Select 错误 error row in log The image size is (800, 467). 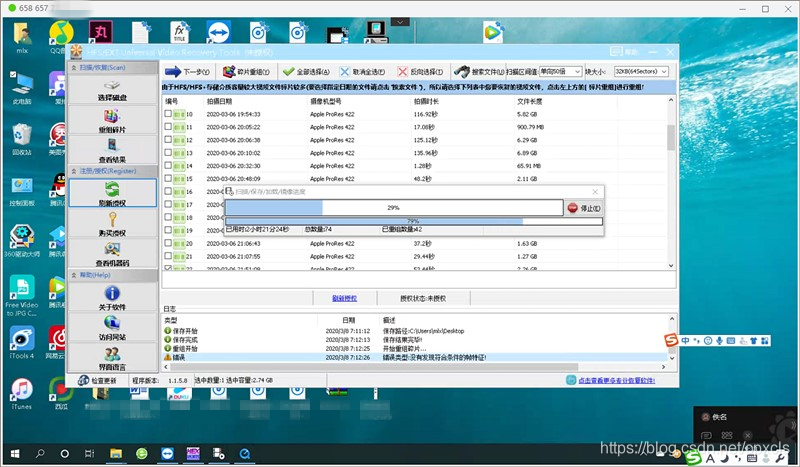[414, 357]
